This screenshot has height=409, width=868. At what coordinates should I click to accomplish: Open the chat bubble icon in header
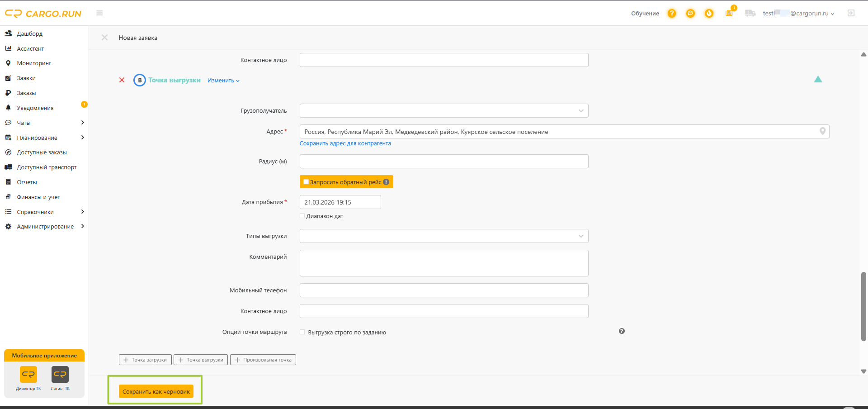(x=690, y=14)
